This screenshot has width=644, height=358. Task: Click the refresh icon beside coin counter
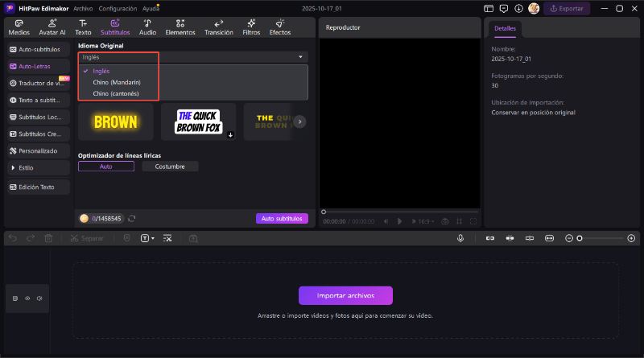131,218
